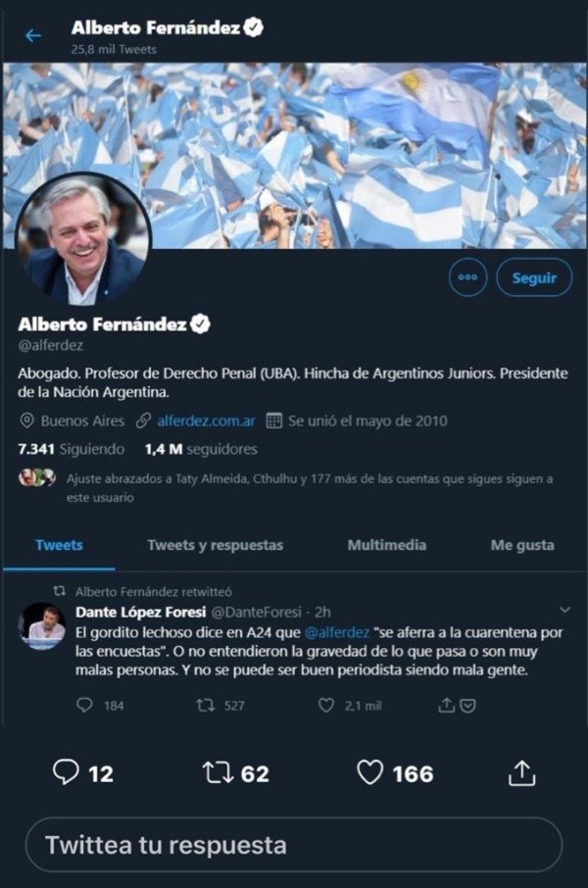This screenshot has width=588, height=888.
Task: Retweet the tweet with 527 retweets
Action: coord(205,705)
